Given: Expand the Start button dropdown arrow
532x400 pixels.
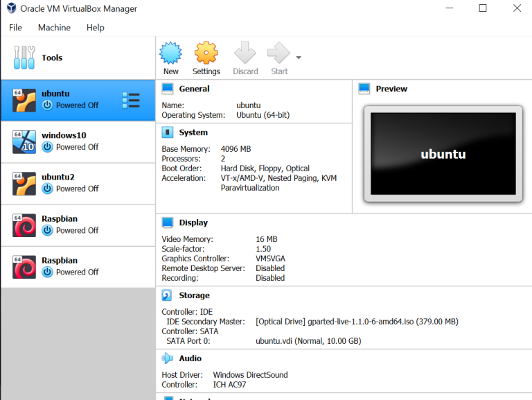Looking at the screenshot, I should coord(299,58).
